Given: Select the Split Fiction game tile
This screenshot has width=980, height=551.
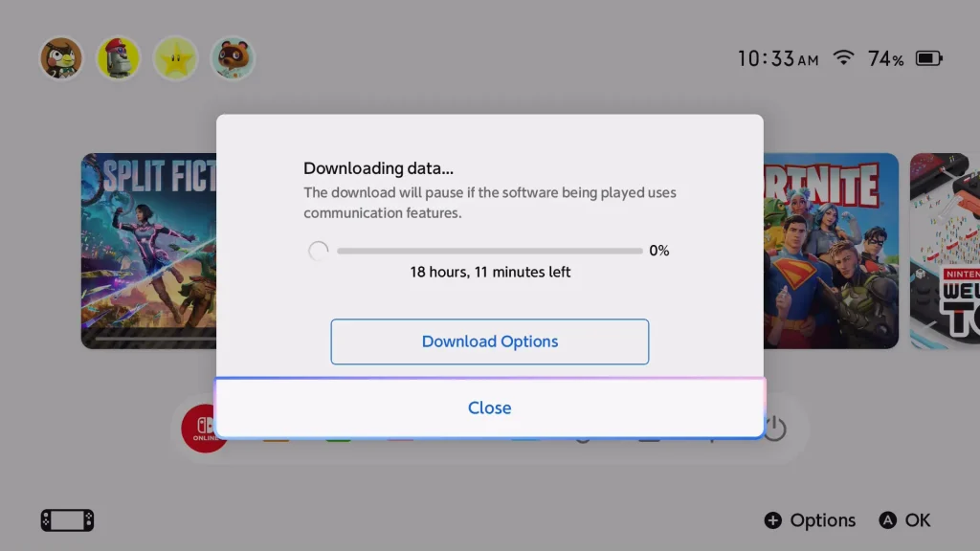Looking at the screenshot, I should pyautogui.click(x=148, y=251).
